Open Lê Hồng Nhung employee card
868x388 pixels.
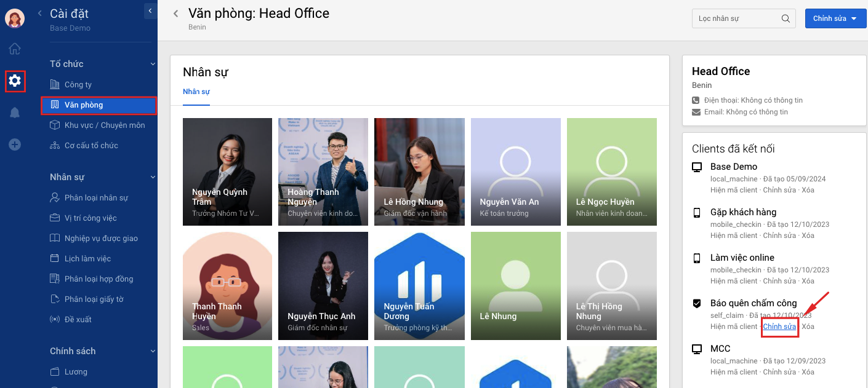pos(419,172)
